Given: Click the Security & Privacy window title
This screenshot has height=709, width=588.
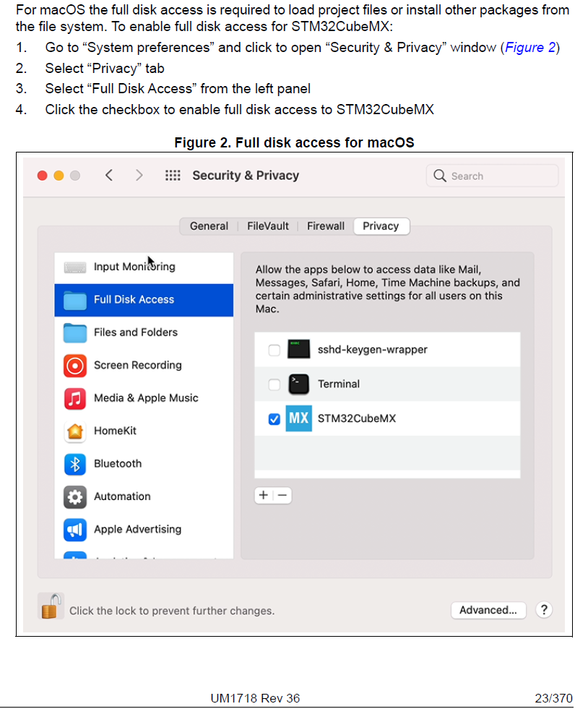Looking at the screenshot, I should tap(246, 176).
